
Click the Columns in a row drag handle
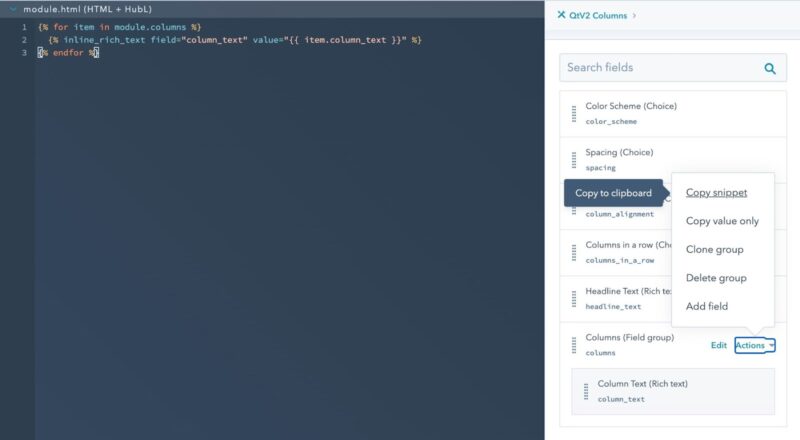coord(573,252)
